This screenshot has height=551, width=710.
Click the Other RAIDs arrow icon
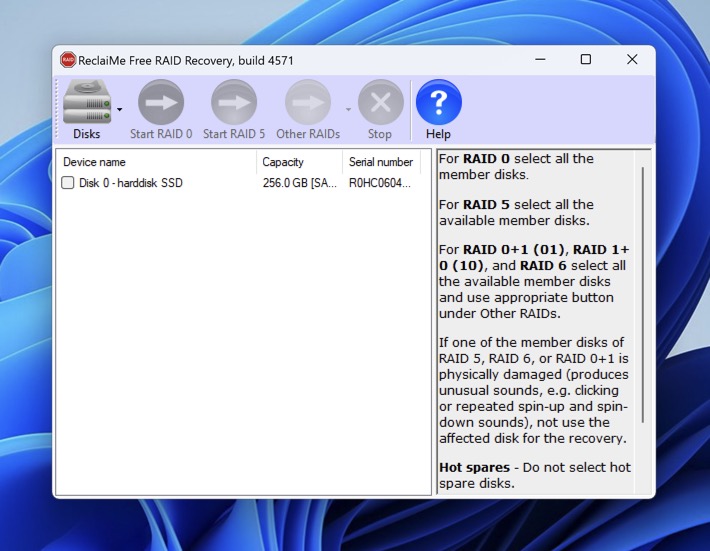pos(307,103)
